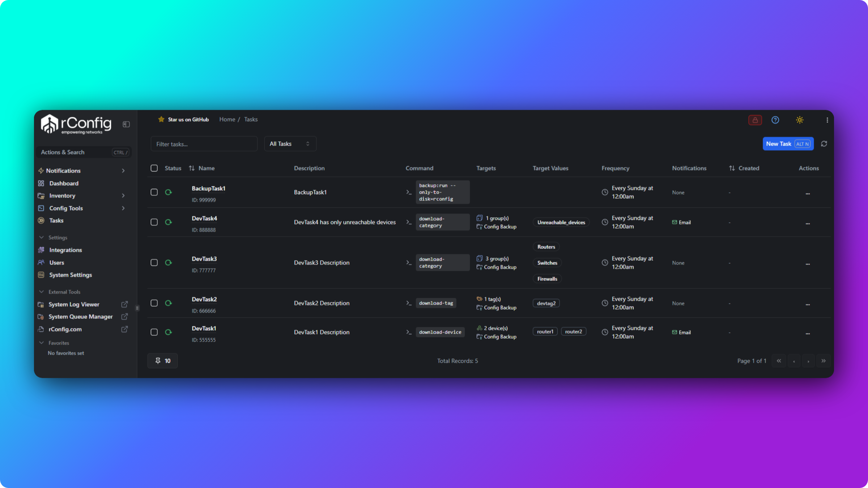Click the terminal prompt icon in DevTask1 row
The height and width of the screenshot is (488, 868).
[409, 332]
